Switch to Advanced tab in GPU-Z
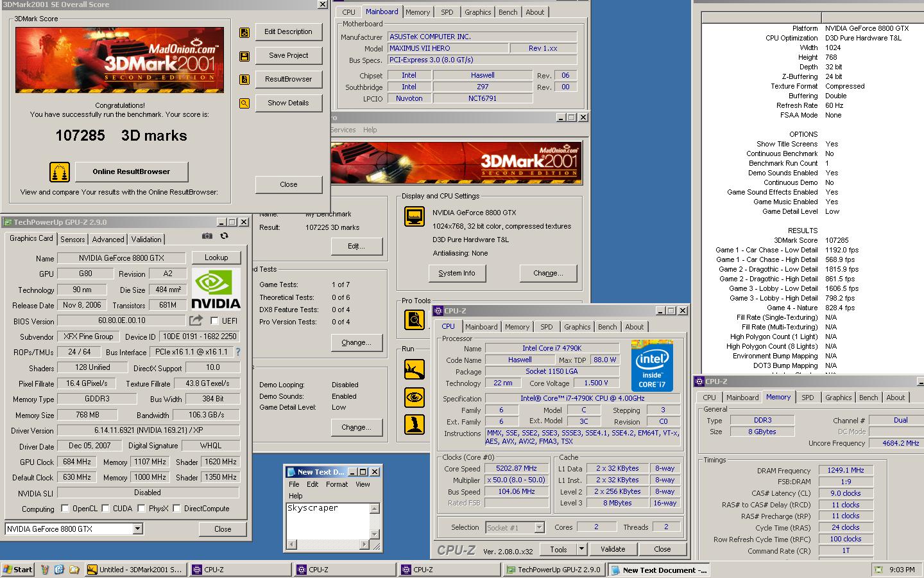Viewport: 924px width, 578px height. 108,240
